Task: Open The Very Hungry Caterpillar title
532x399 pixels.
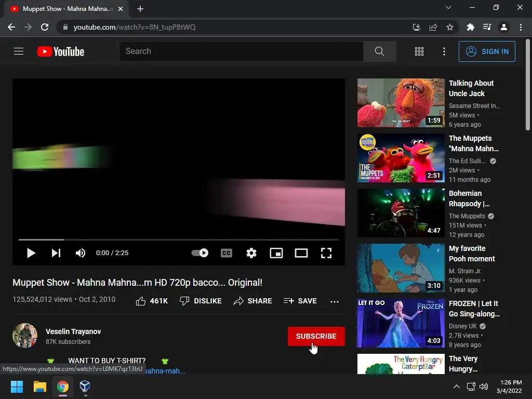Action: pos(463,364)
